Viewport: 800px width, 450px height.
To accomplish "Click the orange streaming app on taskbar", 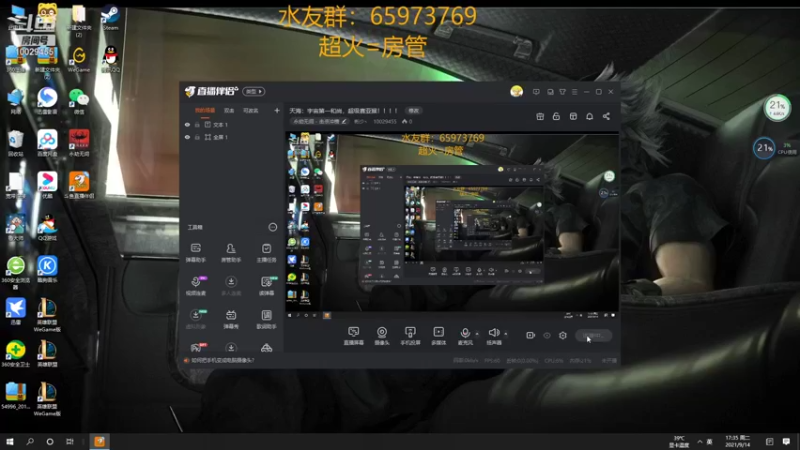I will click(x=99, y=441).
